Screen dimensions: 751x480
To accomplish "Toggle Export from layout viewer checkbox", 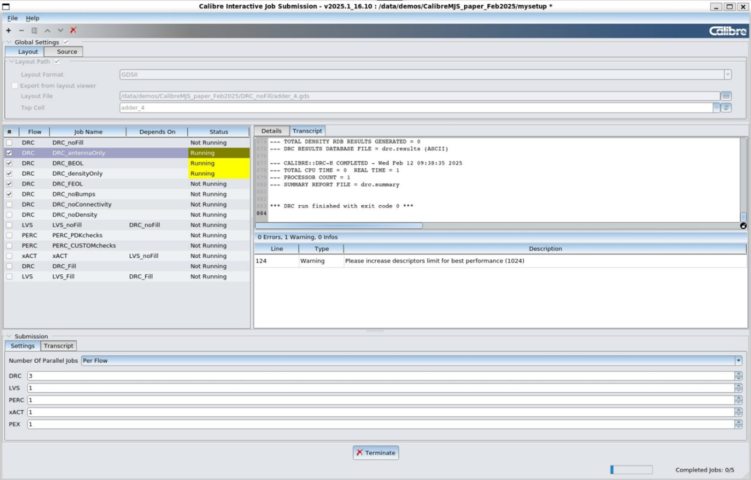I will [14, 86].
